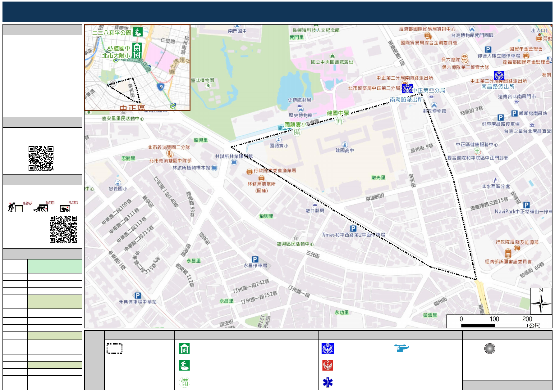Viewport: 555px width, 392px height.
Task: Click the 龍口郵局 post office icon
Action: coord(315,205)
